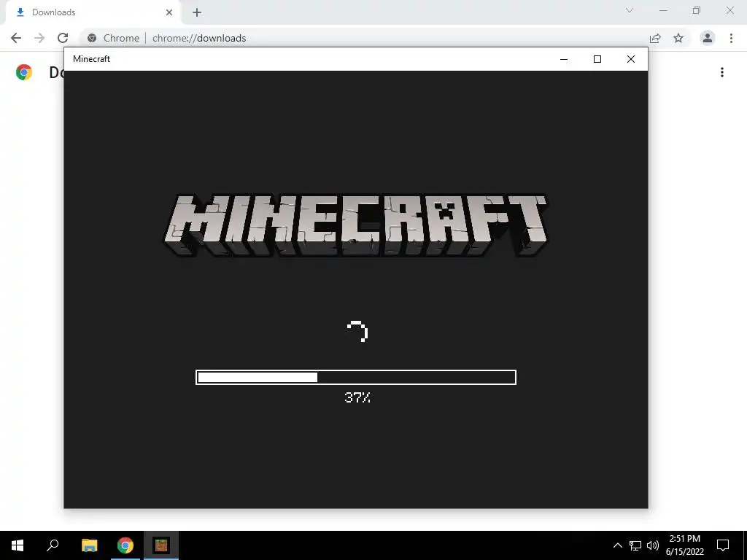This screenshot has height=560, width=747.
Task: Click the Minecraft loading progress bar
Action: (x=356, y=377)
